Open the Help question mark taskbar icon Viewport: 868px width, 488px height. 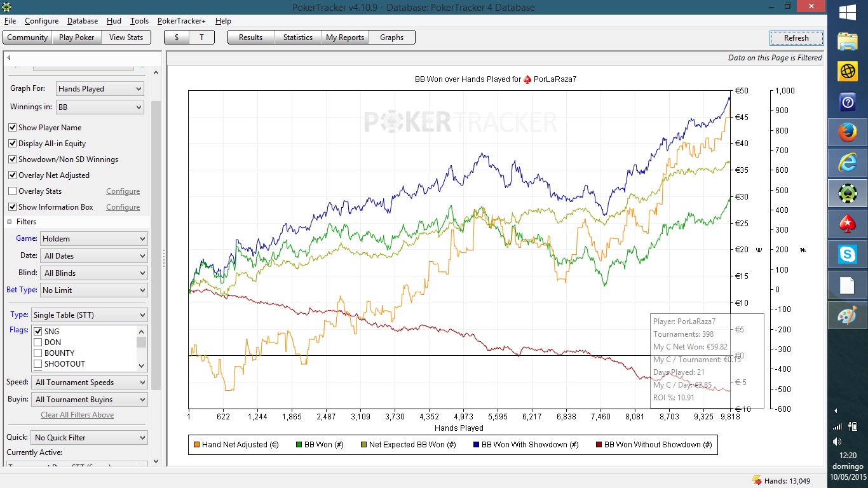pos(848,102)
